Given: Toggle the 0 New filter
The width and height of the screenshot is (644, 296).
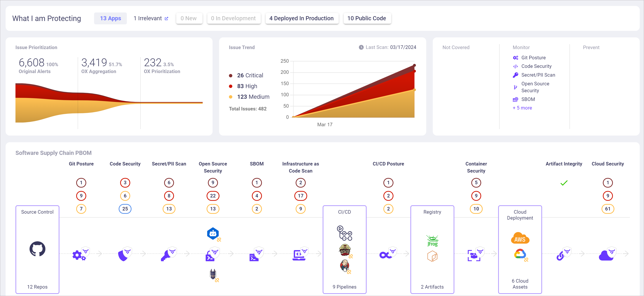Looking at the screenshot, I should (189, 18).
